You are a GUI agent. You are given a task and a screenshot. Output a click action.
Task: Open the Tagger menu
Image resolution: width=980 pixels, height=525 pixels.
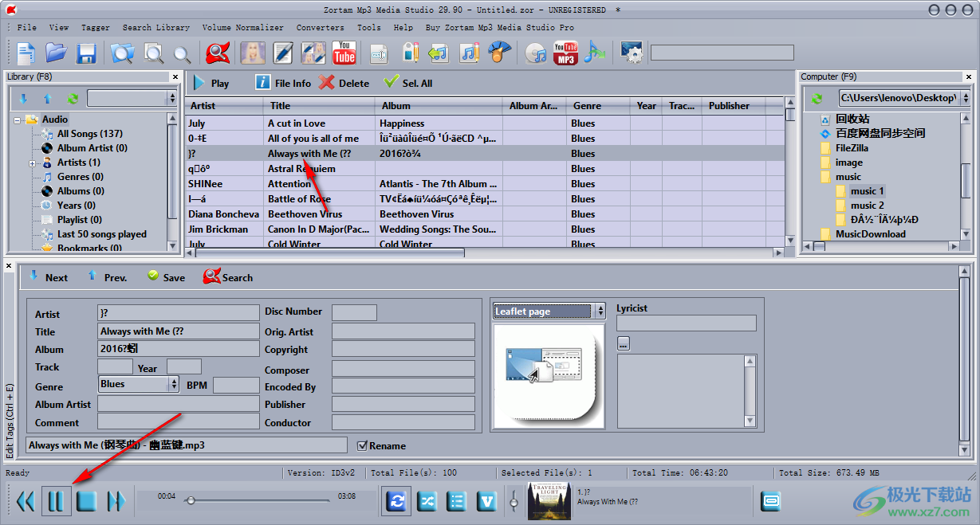(95, 27)
